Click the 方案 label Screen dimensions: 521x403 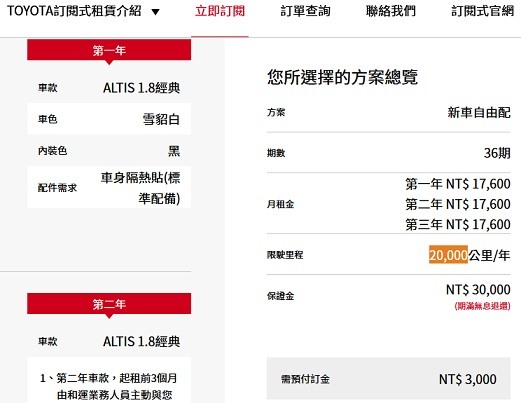[276, 112]
